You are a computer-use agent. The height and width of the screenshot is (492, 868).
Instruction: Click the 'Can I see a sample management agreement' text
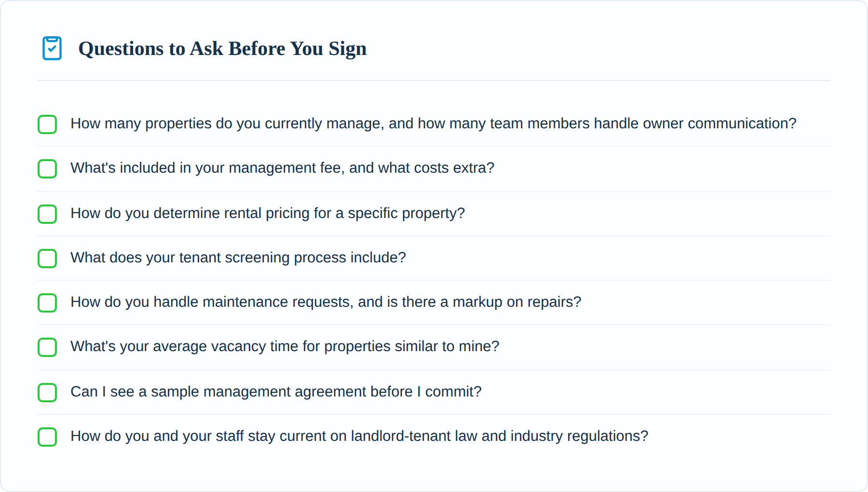(x=276, y=392)
